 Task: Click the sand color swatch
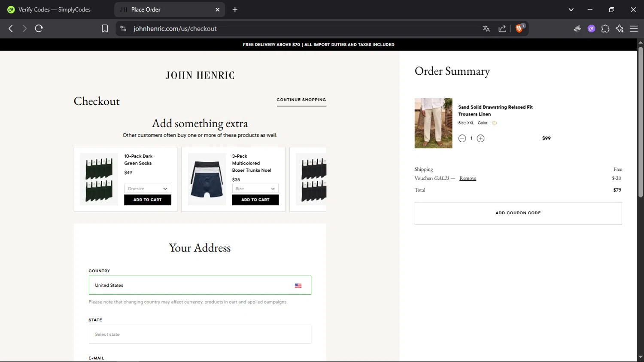pos(494,123)
